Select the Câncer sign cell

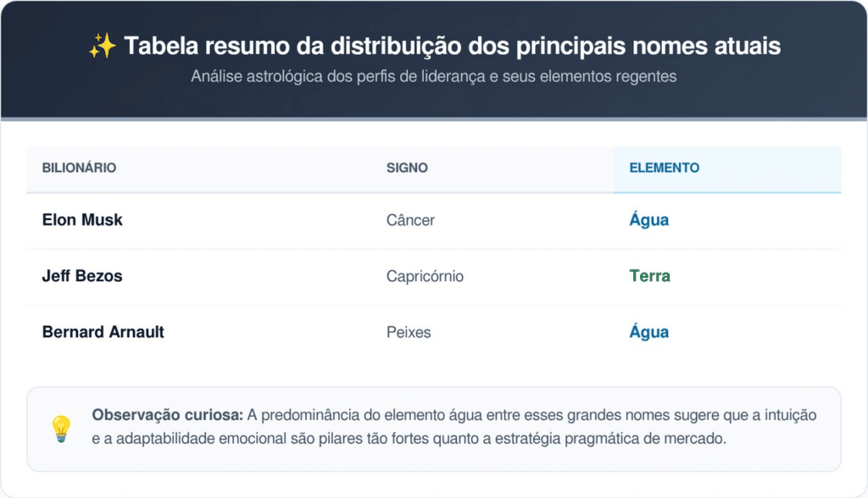click(x=410, y=220)
